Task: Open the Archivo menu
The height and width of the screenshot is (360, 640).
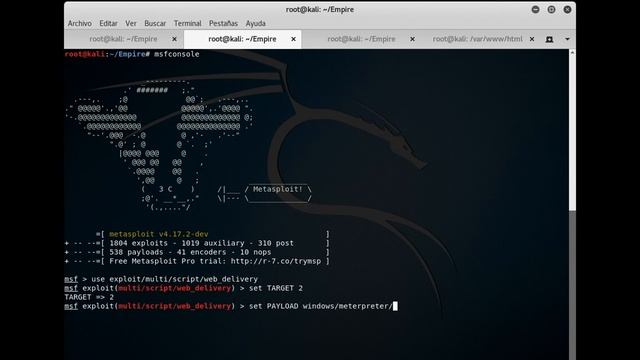Action: coord(80,23)
